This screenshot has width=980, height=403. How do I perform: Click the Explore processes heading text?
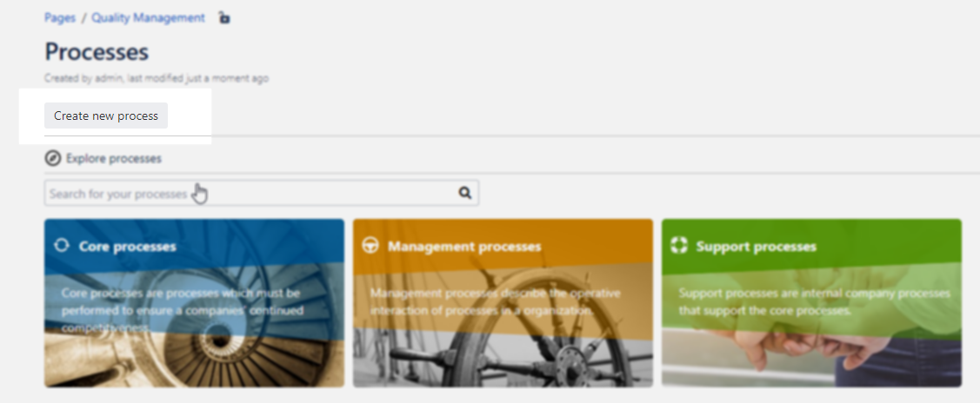pos(114,158)
